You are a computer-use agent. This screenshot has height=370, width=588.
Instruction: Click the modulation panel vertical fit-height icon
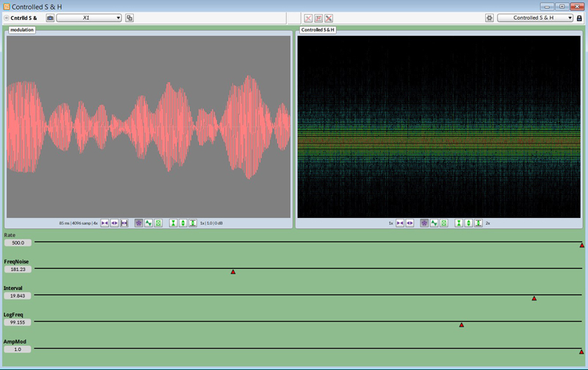[193, 223]
